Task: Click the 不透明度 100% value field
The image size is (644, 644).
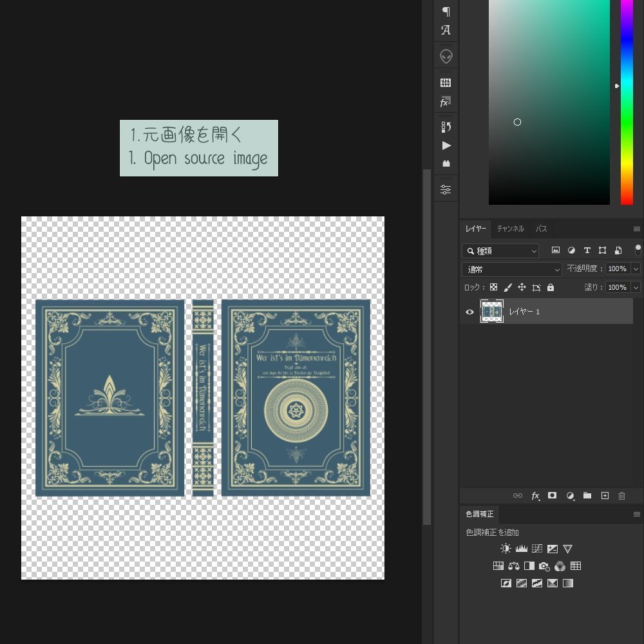Action: (618, 269)
